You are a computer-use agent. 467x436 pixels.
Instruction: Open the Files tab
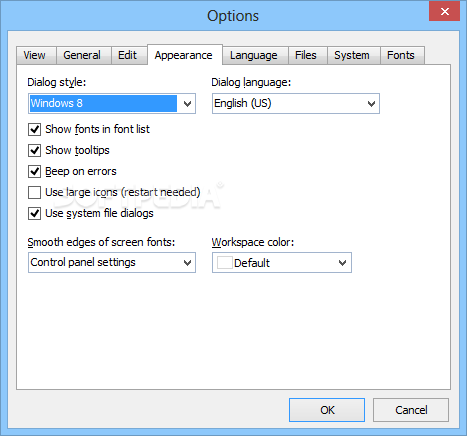307,55
